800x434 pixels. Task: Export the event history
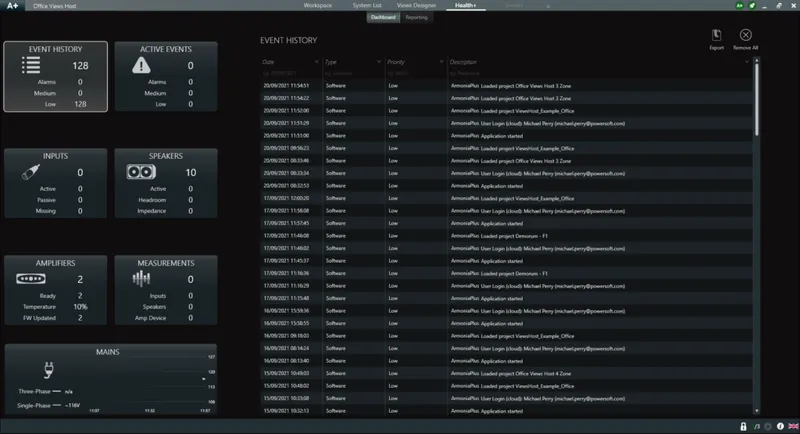pos(716,39)
